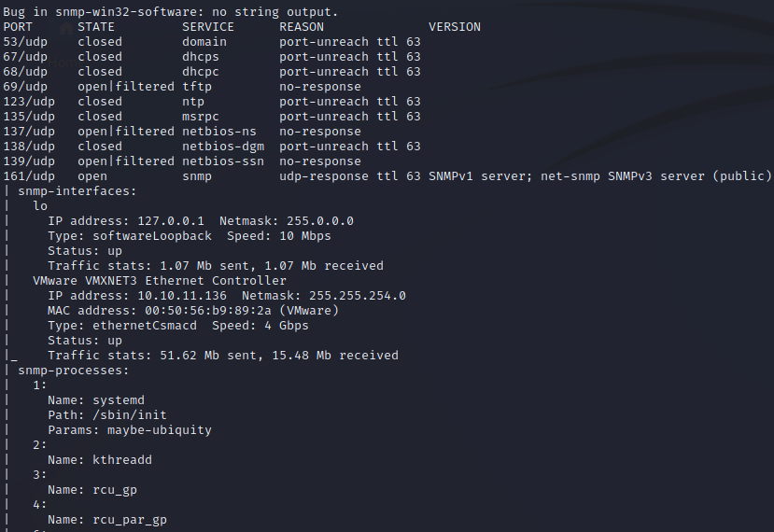
Task: Click the REASON column header
Action: tap(302, 27)
